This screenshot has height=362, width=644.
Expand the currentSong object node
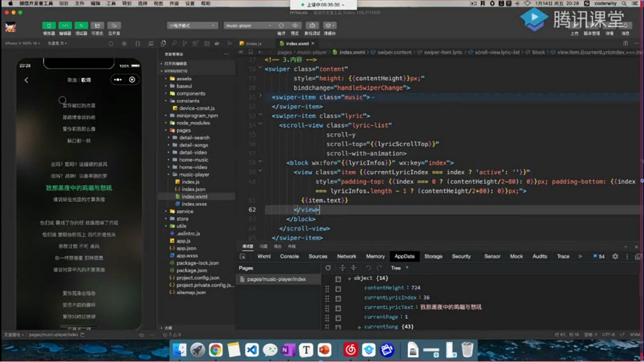point(360,327)
